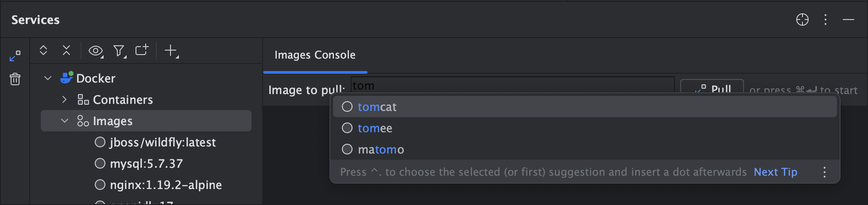Select the mysql:5.7.37 image
Image resolution: width=868 pixels, height=205 pixels.
coord(146,164)
